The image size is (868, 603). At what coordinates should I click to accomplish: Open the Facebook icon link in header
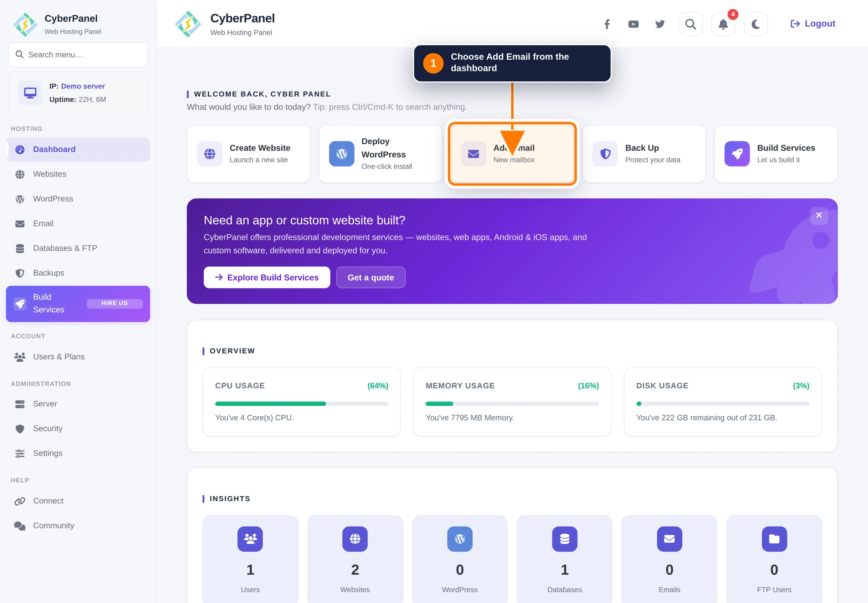point(607,24)
